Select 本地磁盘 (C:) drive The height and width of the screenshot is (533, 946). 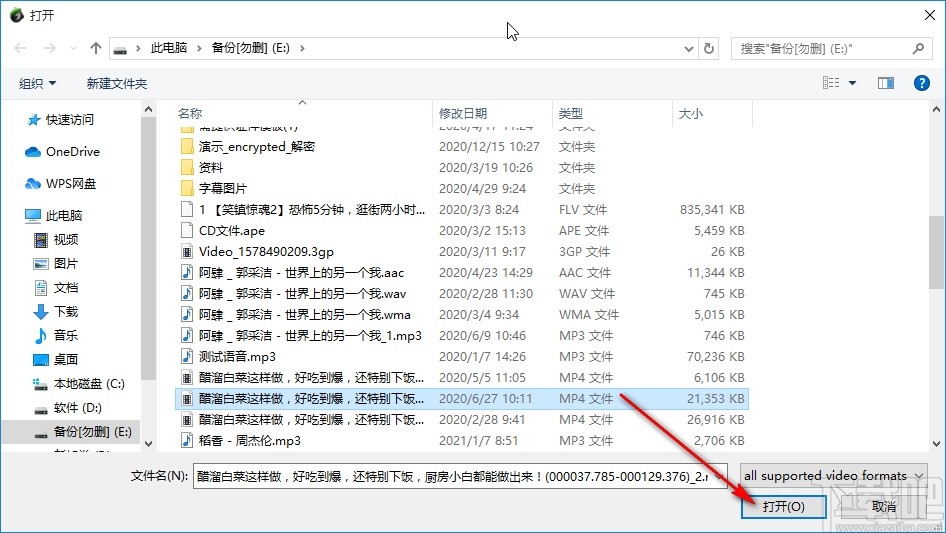pos(78,384)
